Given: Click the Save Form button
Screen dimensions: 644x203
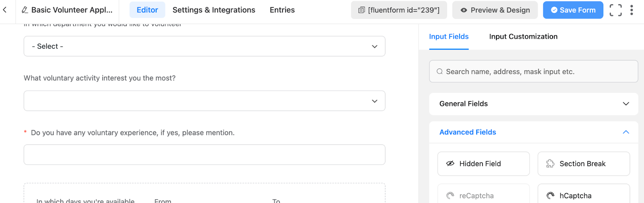Looking at the screenshot, I should tap(573, 10).
